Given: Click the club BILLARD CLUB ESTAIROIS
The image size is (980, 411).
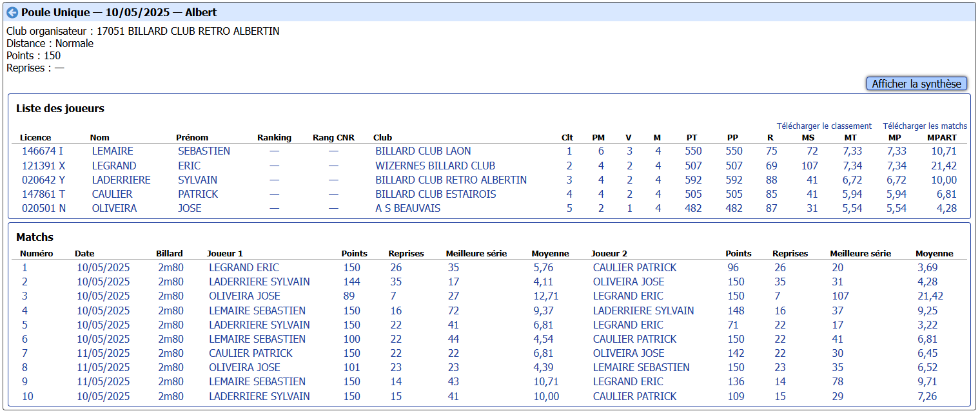Looking at the screenshot, I should pos(436,194).
